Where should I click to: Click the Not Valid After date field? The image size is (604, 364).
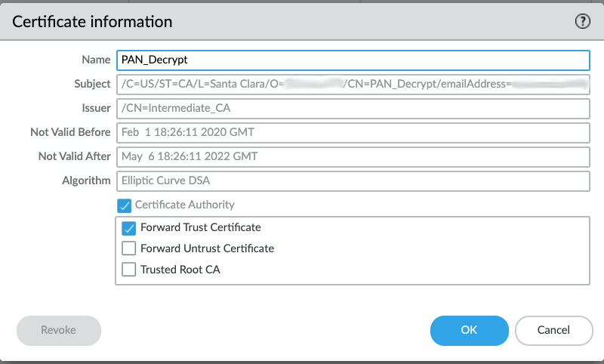[x=352, y=156]
